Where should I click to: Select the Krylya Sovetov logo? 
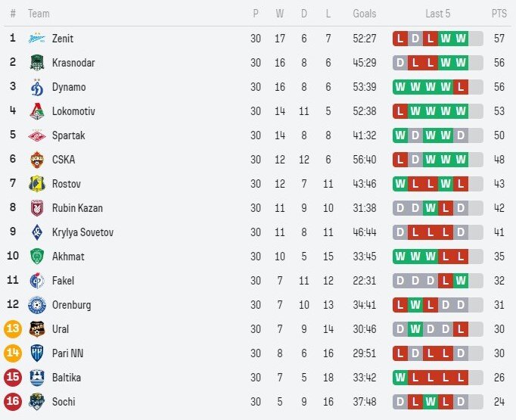click(37, 232)
